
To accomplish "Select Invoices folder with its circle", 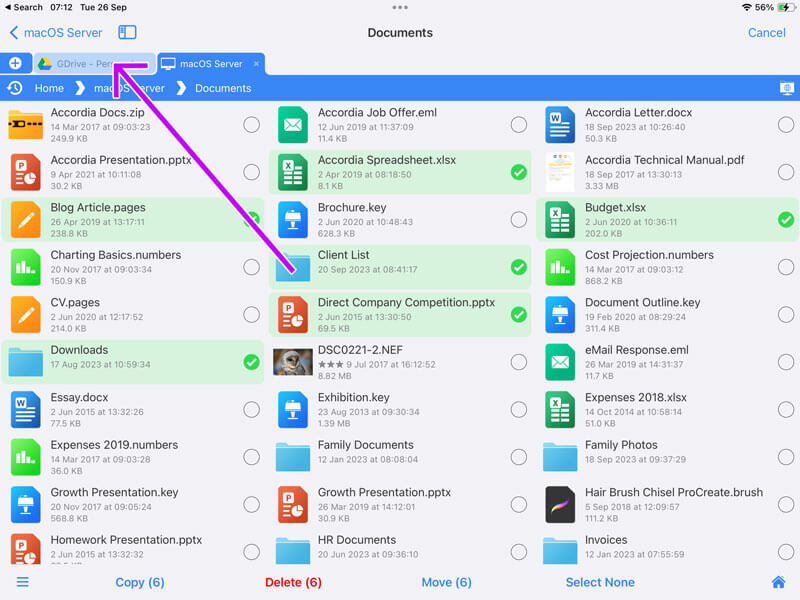I will (x=786, y=552).
